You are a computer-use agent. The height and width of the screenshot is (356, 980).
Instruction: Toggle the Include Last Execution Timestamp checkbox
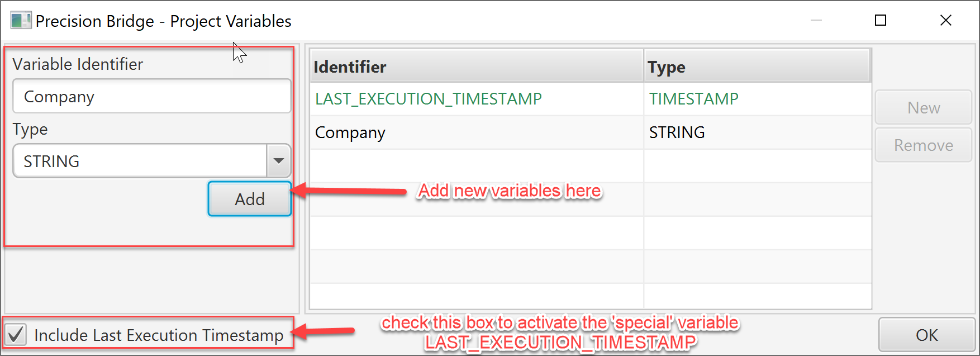click(16, 335)
